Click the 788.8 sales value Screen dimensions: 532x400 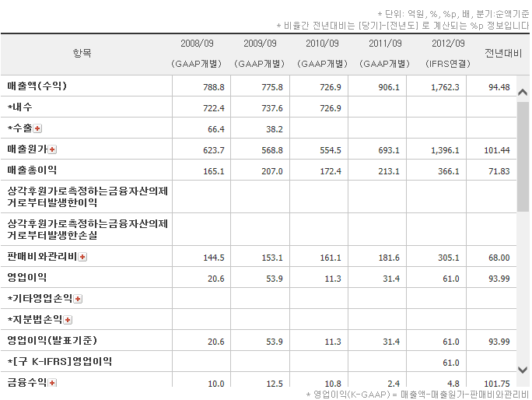coord(214,87)
